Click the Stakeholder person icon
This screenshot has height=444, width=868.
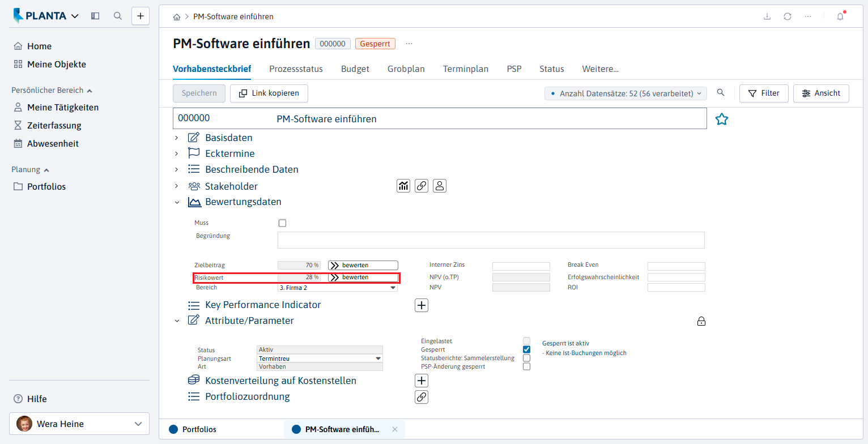(x=440, y=186)
